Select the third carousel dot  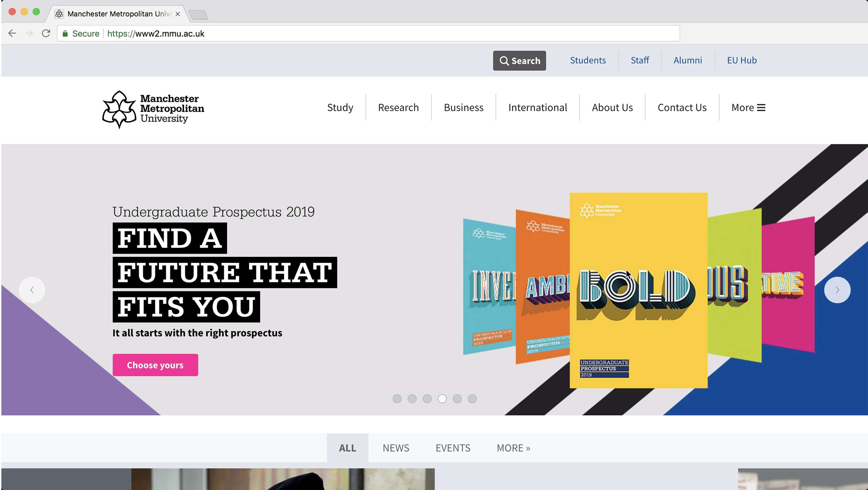(427, 398)
